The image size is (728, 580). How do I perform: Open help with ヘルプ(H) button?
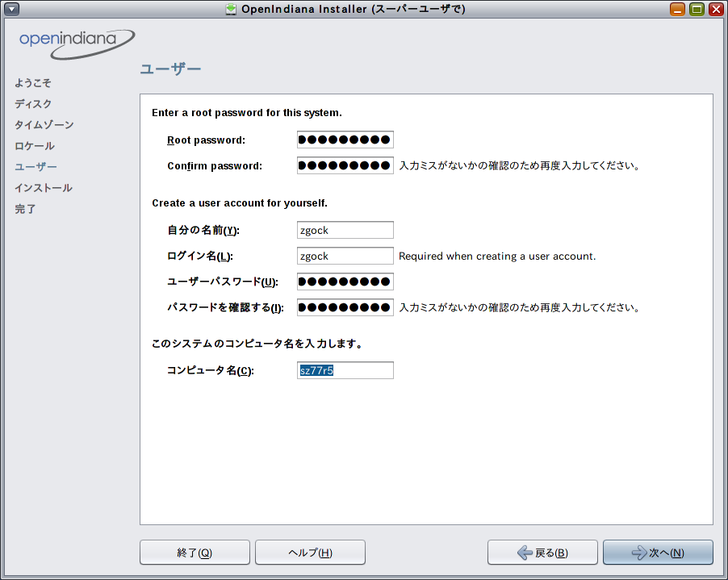[x=310, y=552]
